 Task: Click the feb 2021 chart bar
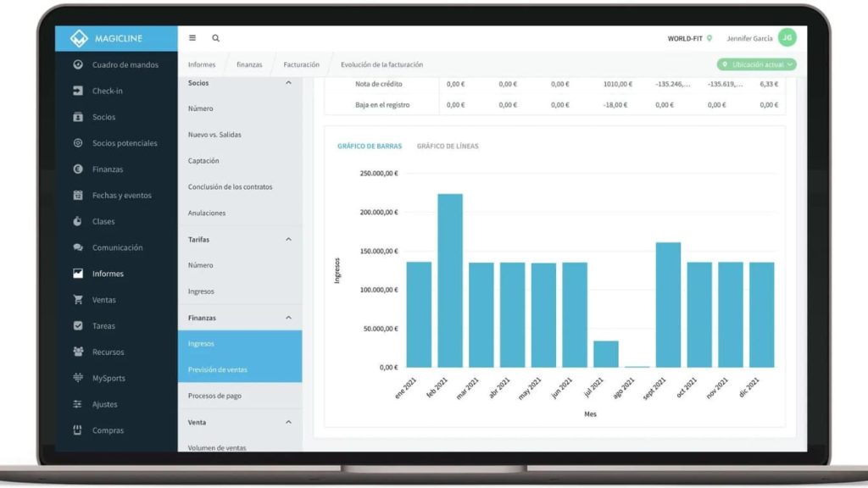[450, 280]
